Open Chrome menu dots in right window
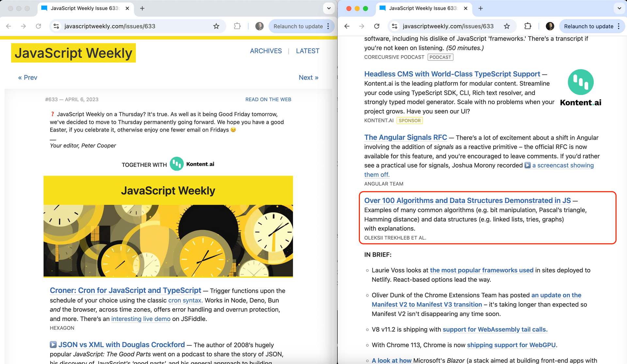The width and height of the screenshot is (627, 364). click(x=619, y=26)
